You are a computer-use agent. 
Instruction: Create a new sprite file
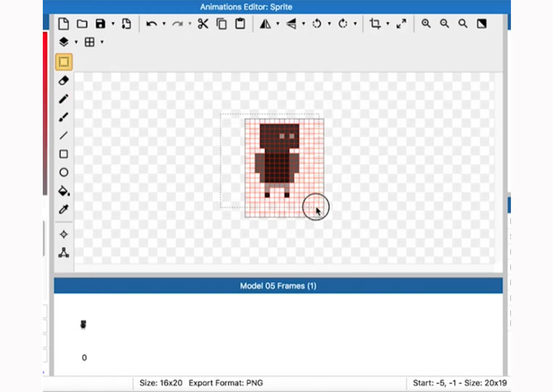pos(64,24)
